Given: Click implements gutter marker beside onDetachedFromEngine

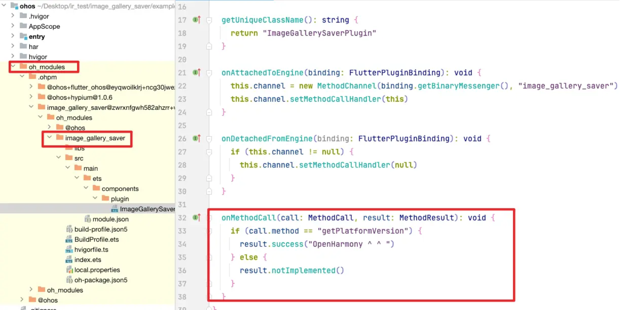Looking at the screenshot, I should [x=197, y=139].
